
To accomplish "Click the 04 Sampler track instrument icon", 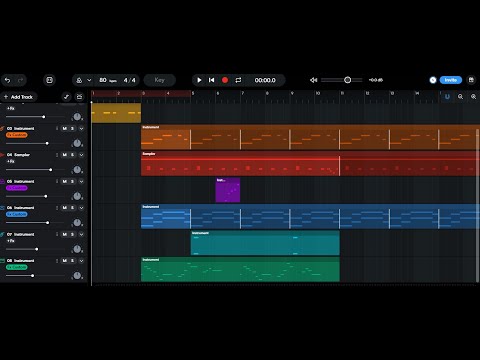I will [2, 155].
